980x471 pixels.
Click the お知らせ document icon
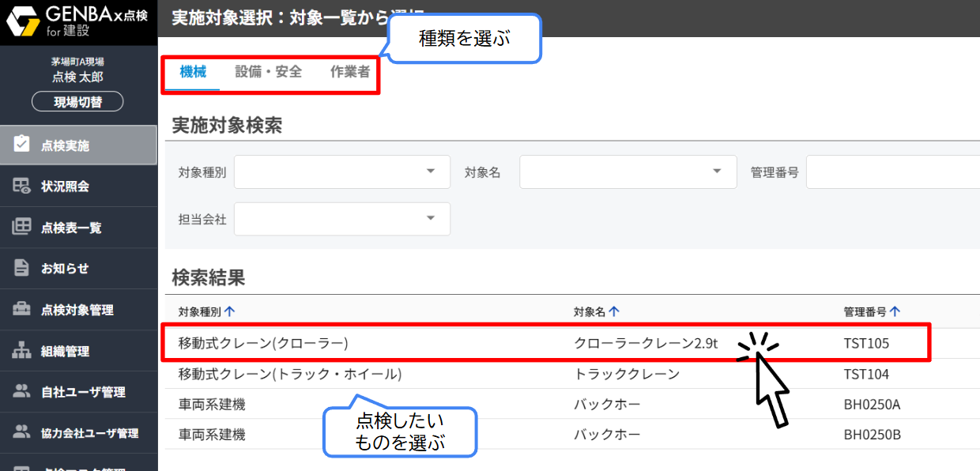(21, 268)
